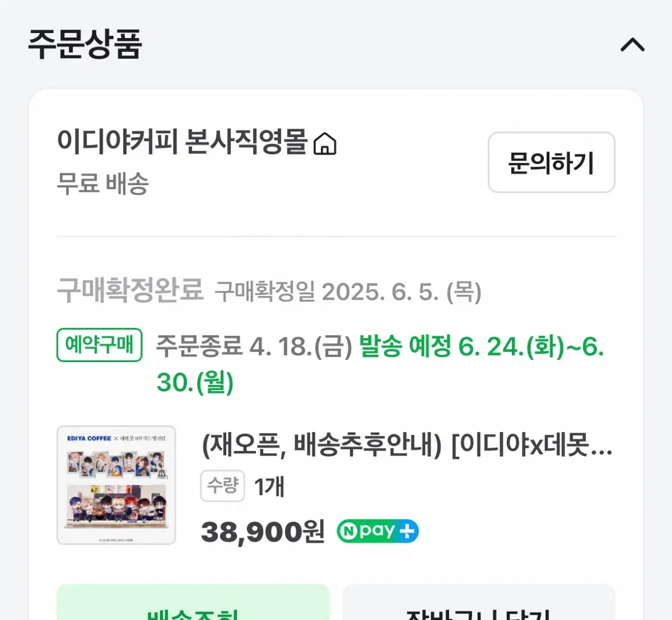The width and height of the screenshot is (672, 620).
Task: Open the EDIYA COFFEE product thumbnail
Action: [116, 485]
